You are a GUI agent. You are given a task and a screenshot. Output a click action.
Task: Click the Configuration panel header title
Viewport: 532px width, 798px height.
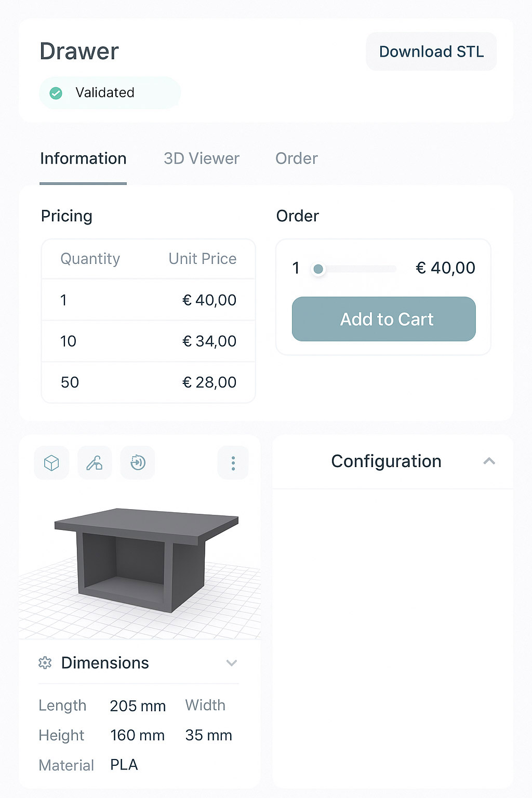pos(386,461)
